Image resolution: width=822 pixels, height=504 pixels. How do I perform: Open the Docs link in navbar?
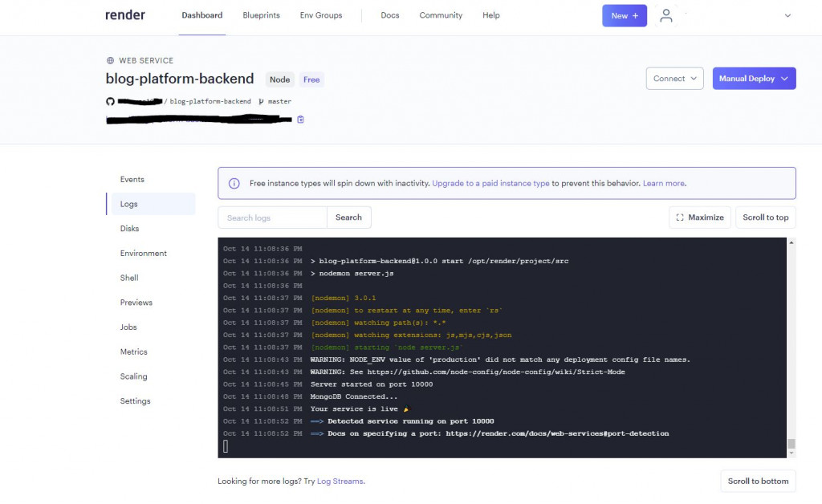pos(389,15)
